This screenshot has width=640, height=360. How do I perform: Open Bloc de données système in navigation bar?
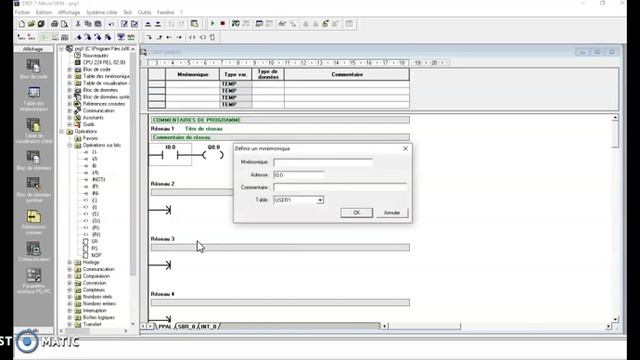(33, 189)
